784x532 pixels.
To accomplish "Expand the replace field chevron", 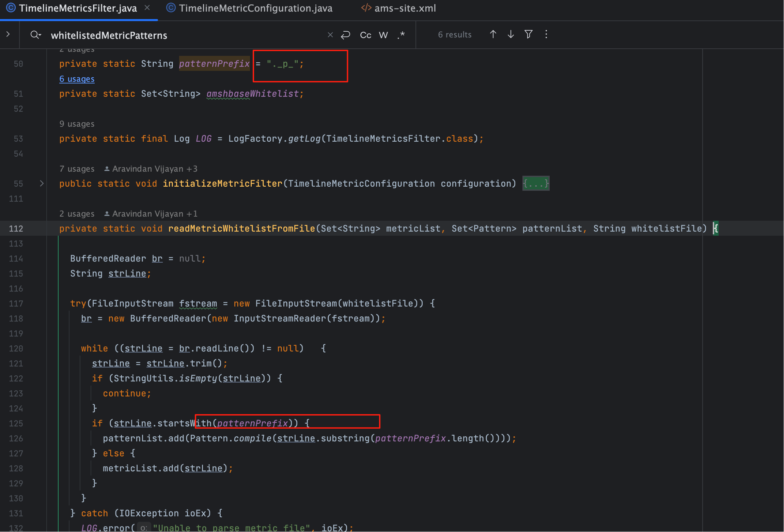I will pyautogui.click(x=8, y=34).
